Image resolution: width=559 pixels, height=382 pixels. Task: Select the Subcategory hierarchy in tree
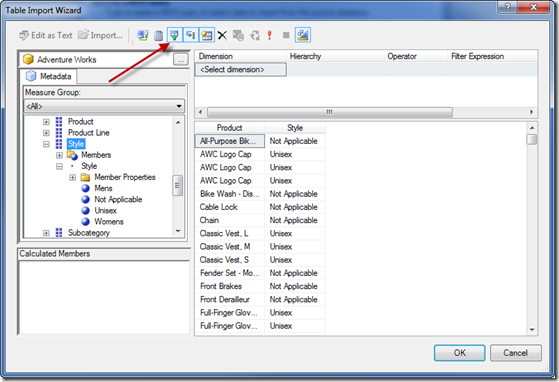point(89,233)
